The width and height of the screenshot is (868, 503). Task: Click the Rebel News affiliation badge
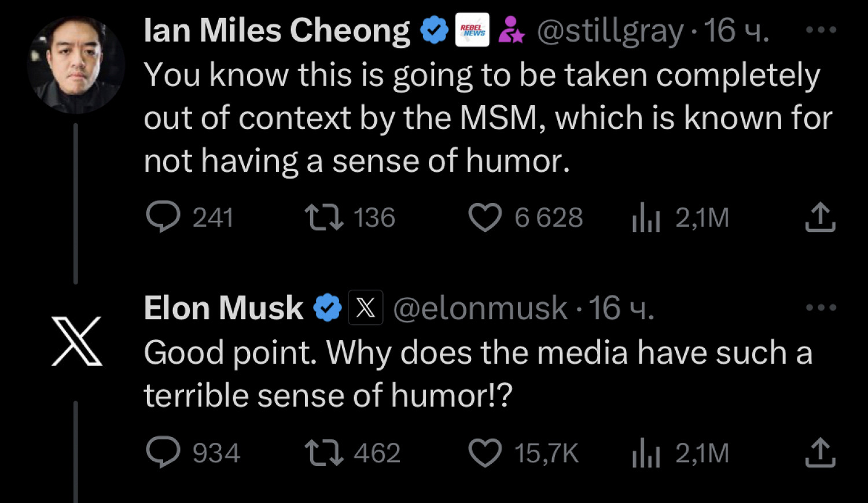pos(472,30)
